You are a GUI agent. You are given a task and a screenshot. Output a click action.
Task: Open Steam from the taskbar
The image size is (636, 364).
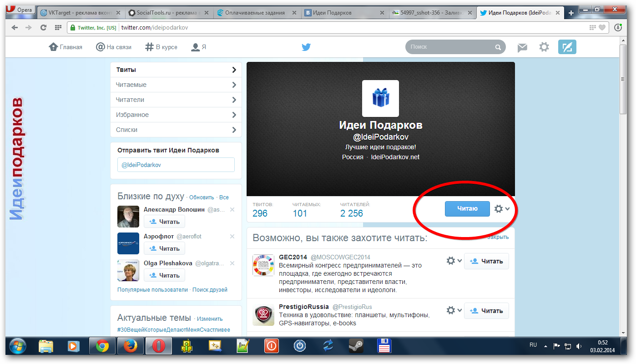pyautogui.click(x=356, y=346)
